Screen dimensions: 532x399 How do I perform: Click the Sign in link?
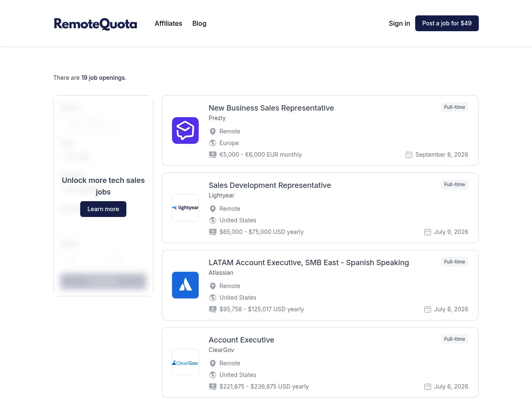pos(399,23)
